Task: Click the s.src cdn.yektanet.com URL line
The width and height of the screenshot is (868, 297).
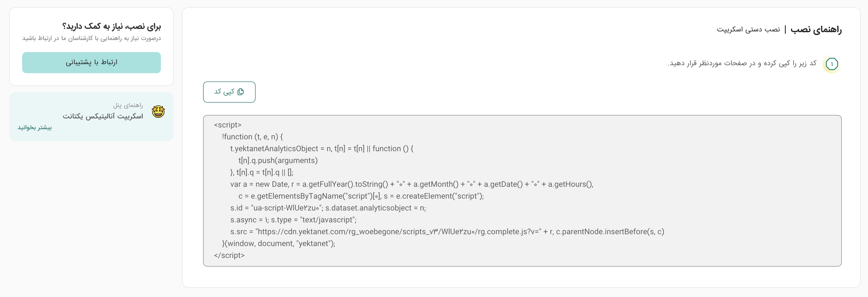Action: (x=447, y=232)
